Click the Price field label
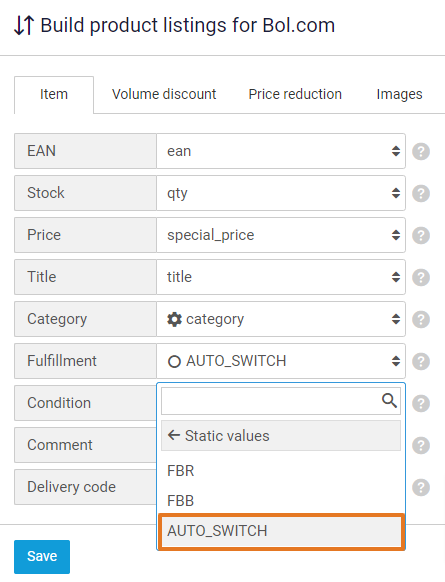Screen dimensions: 445x582 click(85, 235)
